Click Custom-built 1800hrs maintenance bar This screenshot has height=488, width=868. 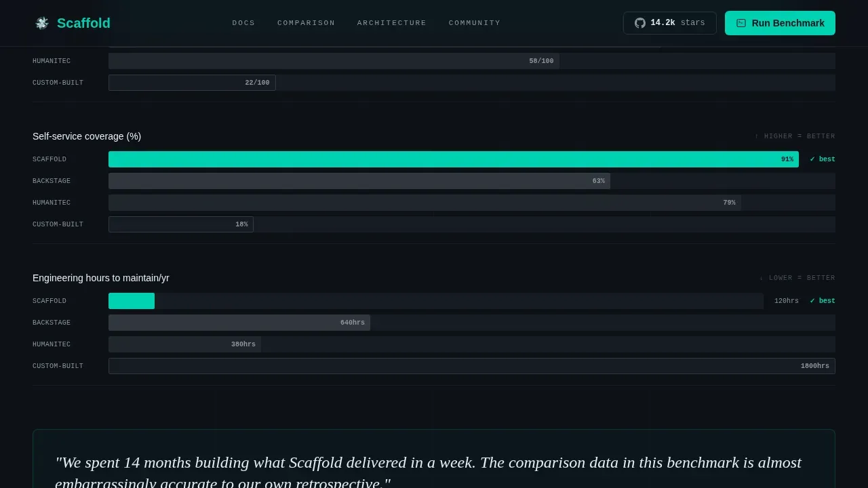[472, 366]
